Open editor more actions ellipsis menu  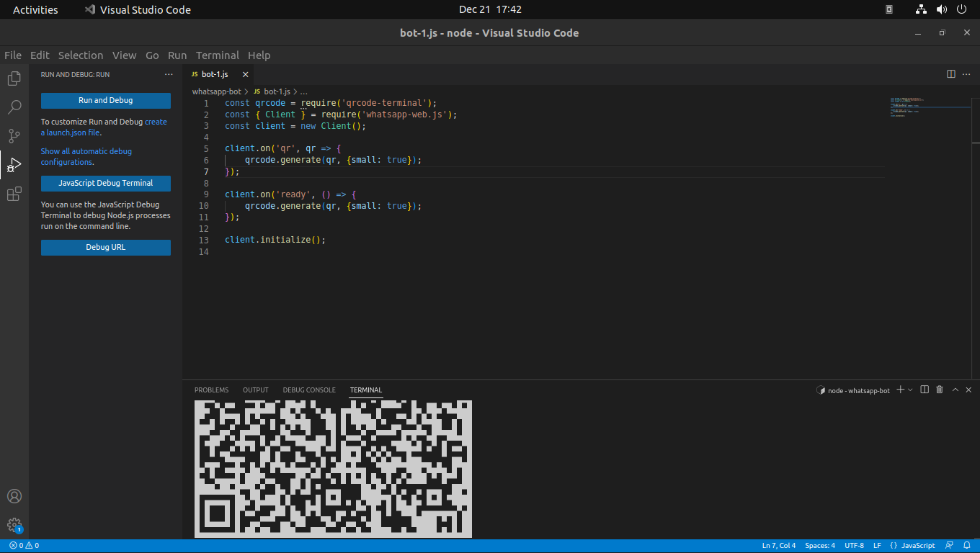(966, 73)
